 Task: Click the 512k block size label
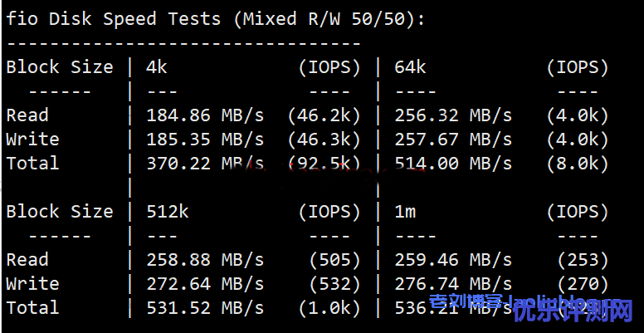click(168, 211)
